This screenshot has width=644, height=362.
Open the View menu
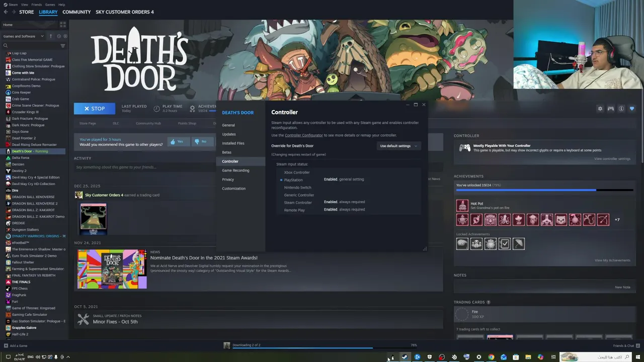(x=24, y=5)
